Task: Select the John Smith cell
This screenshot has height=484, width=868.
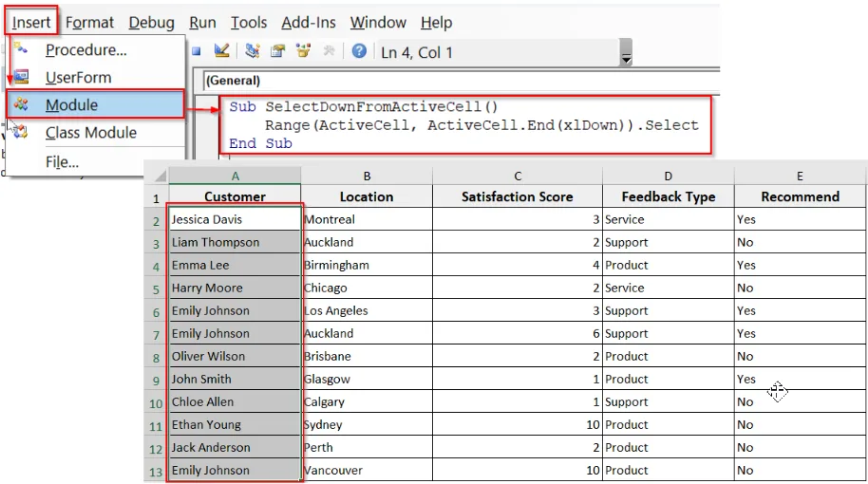Action: [x=235, y=379]
